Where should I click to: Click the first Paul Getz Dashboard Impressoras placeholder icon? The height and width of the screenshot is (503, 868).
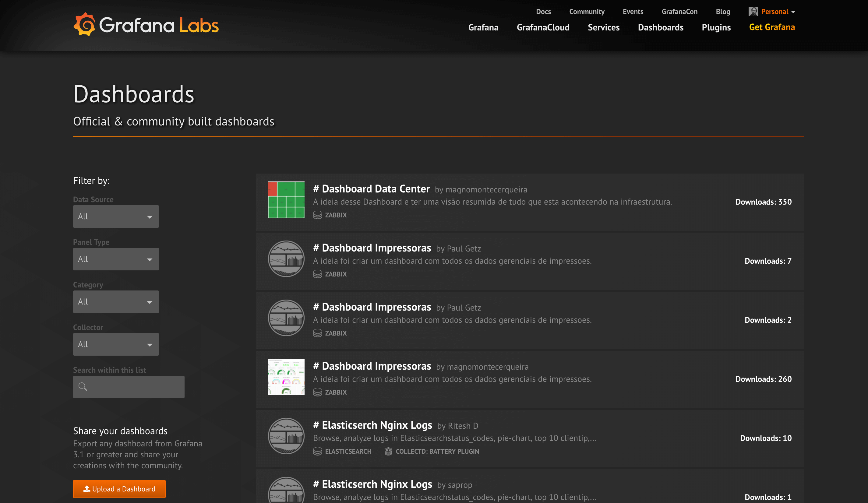click(286, 259)
